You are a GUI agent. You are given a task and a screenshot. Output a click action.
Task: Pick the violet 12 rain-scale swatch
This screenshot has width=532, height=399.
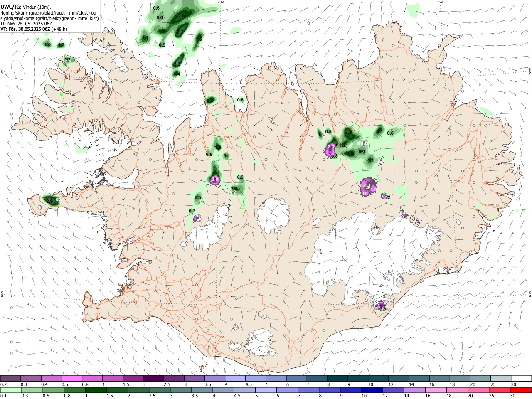point(393,390)
